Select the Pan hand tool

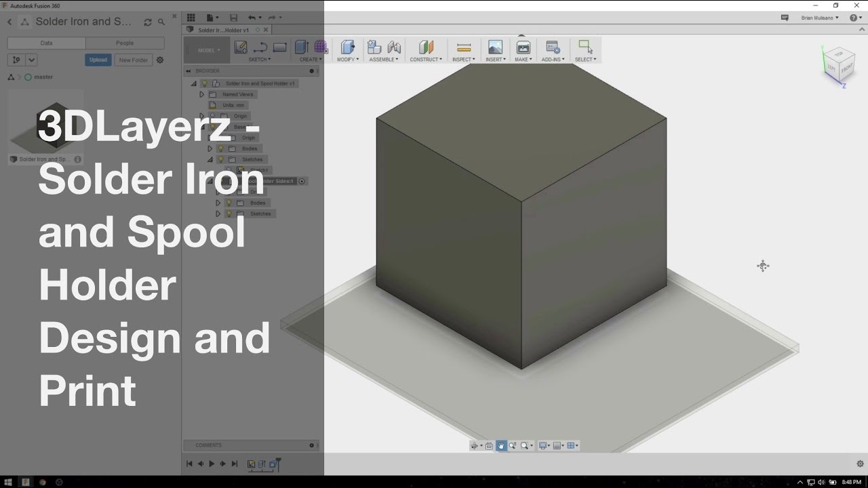[x=500, y=445]
